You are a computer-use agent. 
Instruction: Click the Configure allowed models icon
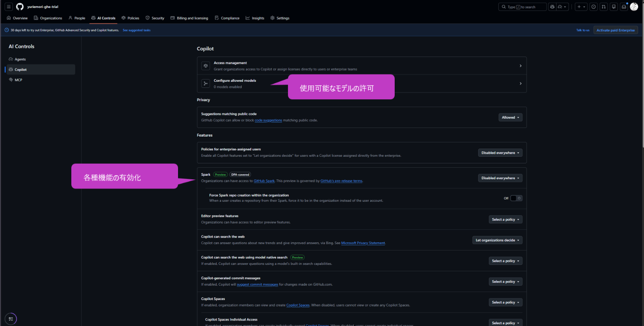[x=206, y=84]
